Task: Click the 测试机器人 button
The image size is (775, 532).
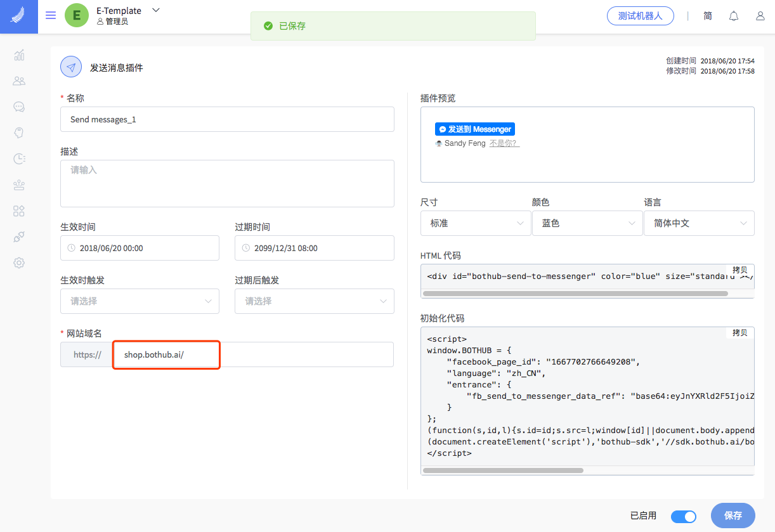Action: tap(640, 16)
